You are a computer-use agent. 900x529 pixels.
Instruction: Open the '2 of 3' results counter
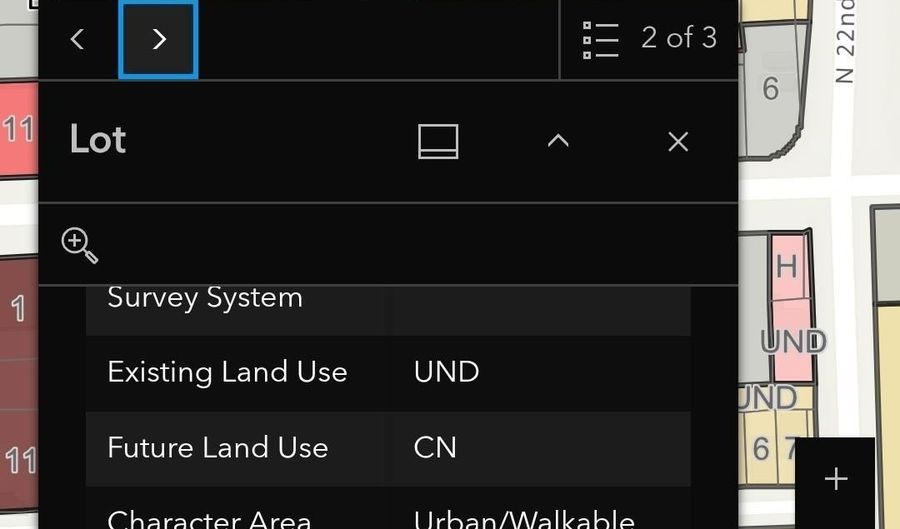tap(679, 38)
